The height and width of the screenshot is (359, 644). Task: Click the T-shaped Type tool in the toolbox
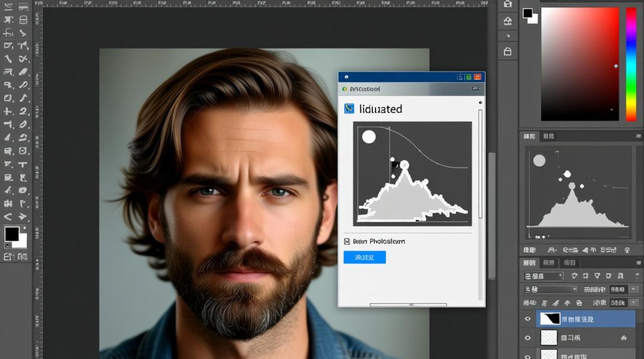click(x=23, y=165)
